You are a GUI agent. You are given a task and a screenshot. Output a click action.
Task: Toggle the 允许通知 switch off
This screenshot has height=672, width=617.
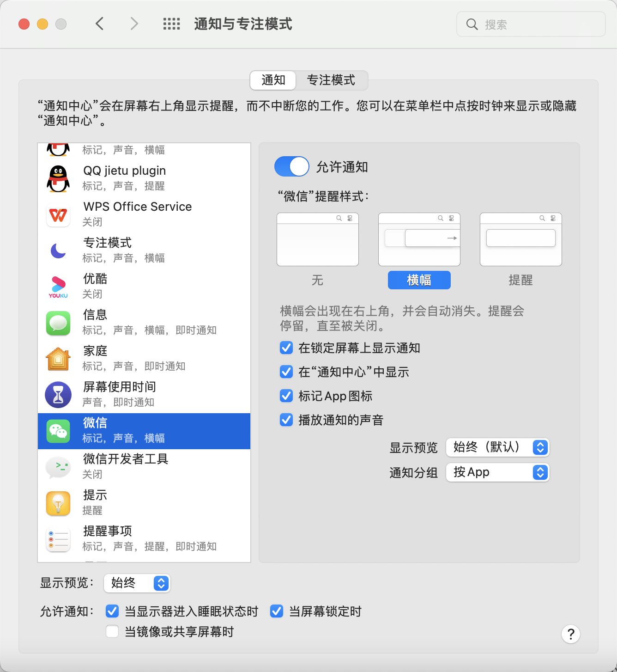tap(292, 166)
